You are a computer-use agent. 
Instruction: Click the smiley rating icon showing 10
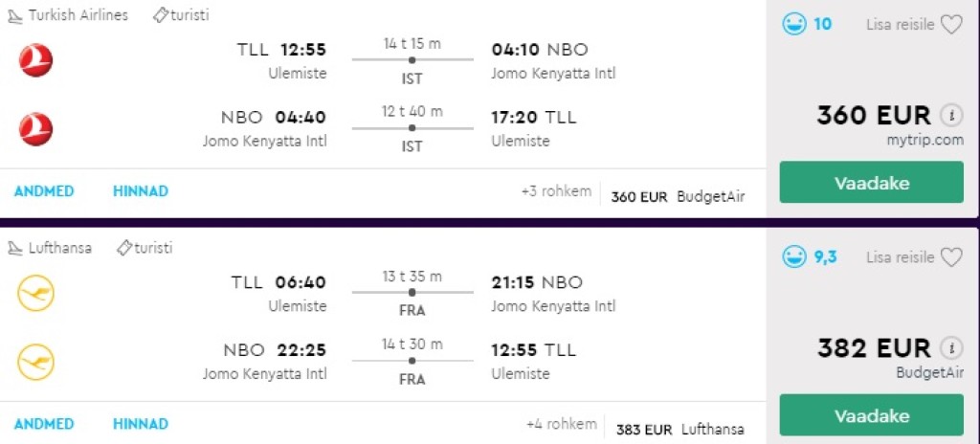[794, 24]
